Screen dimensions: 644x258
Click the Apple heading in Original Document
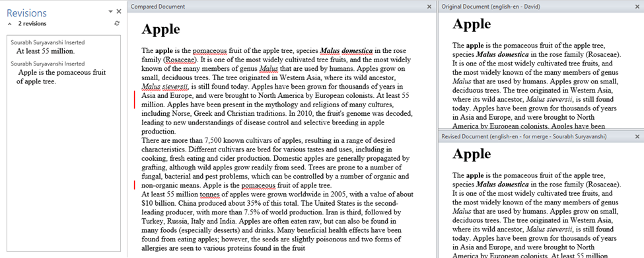coord(472,24)
